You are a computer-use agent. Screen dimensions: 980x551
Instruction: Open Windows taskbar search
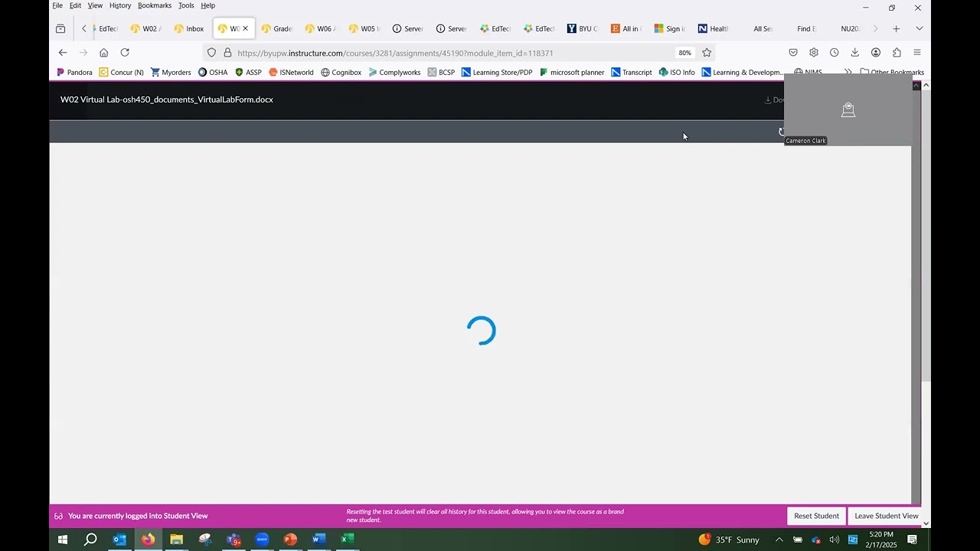click(90, 540)
